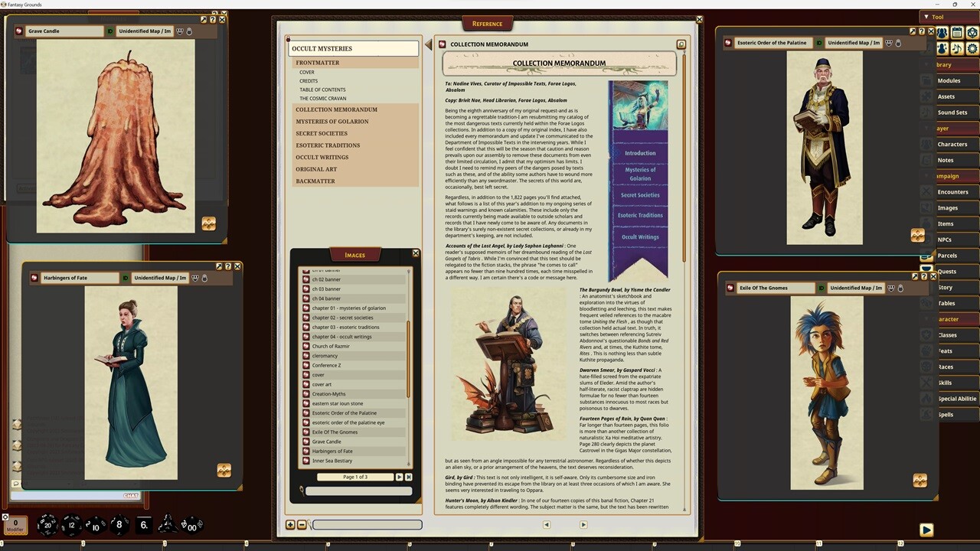Expand all with the plus button
This screenshot has width=980, height=551.
290,524
